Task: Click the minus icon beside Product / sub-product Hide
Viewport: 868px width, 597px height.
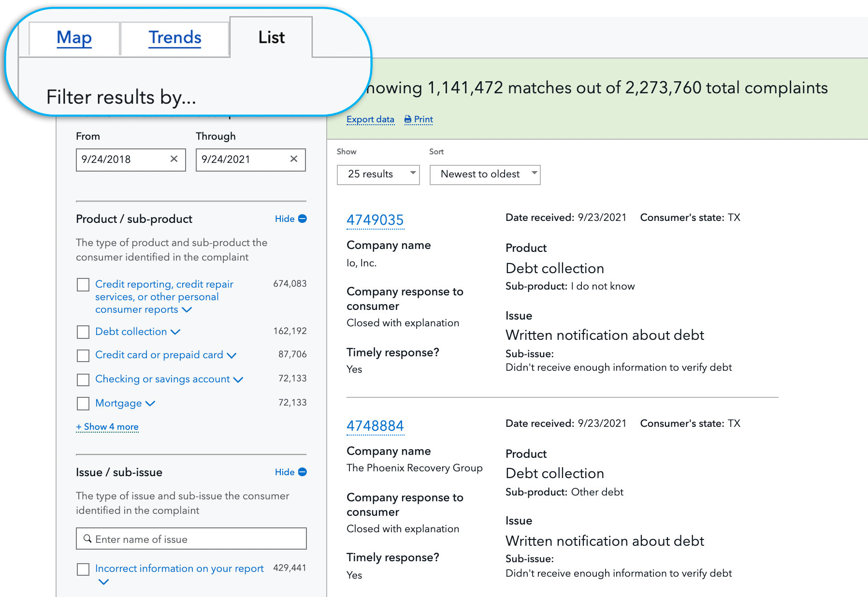Action: tap(303, 218)
